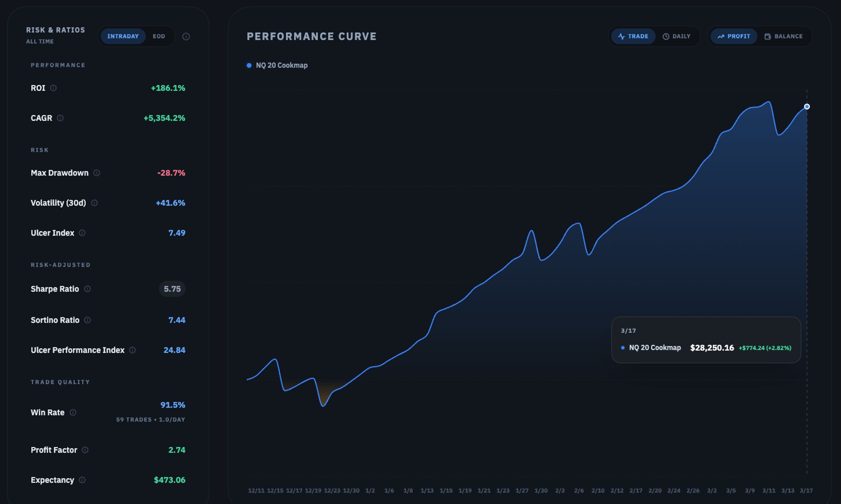Click the Win Rate value 91.5%
841x504 pixels.
[x=173, y=405]
